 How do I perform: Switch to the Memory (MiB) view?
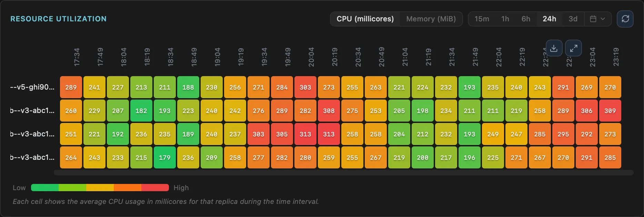coord(431,19)
